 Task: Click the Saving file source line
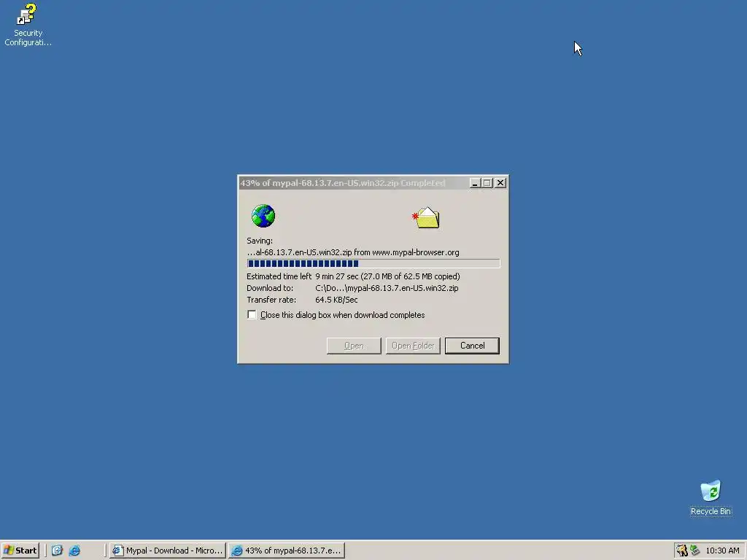pyautogui.click(x=353, y=252)
